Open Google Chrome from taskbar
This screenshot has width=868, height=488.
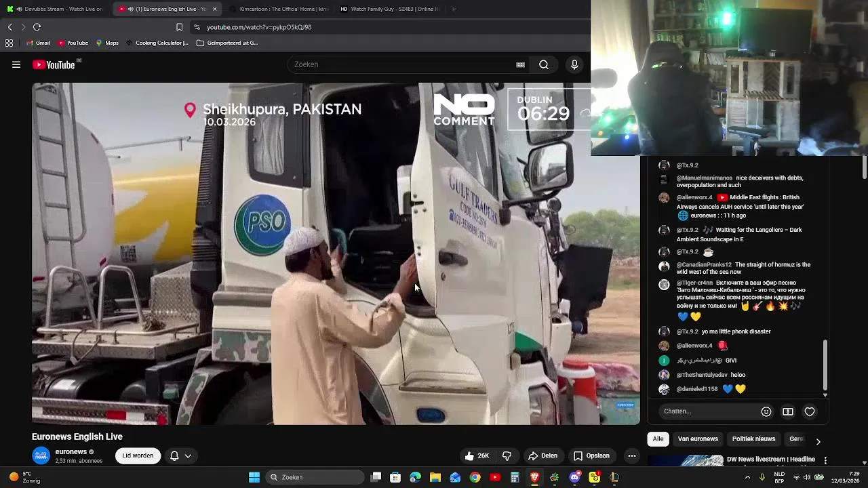[475, 477]
